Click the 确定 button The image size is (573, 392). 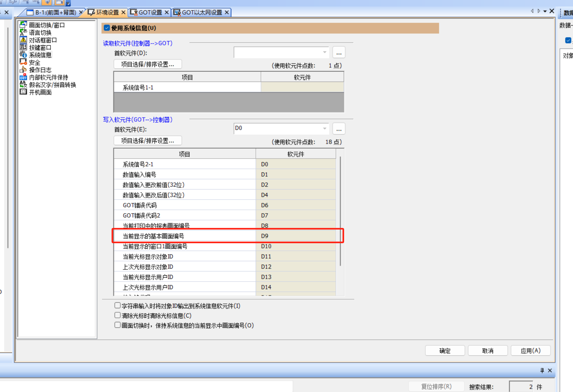(x=444, y=351)
